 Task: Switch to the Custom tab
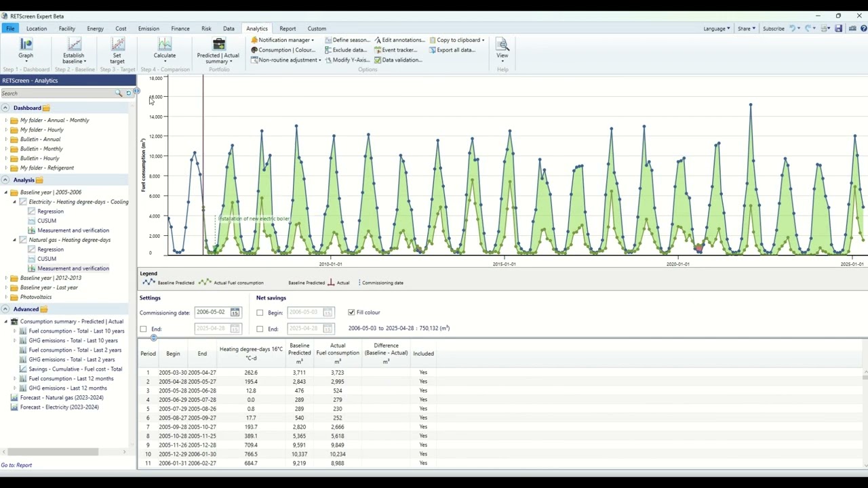(317, 28)
